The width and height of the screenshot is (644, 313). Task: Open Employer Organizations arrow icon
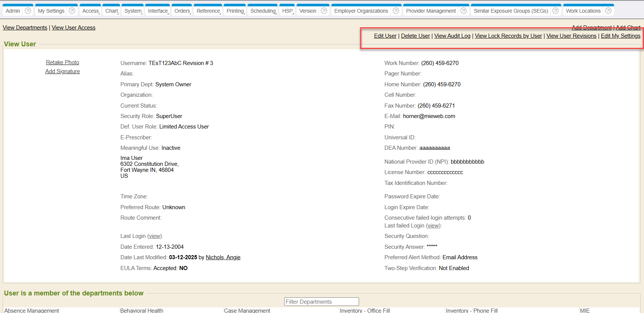(x=396, y=11)
